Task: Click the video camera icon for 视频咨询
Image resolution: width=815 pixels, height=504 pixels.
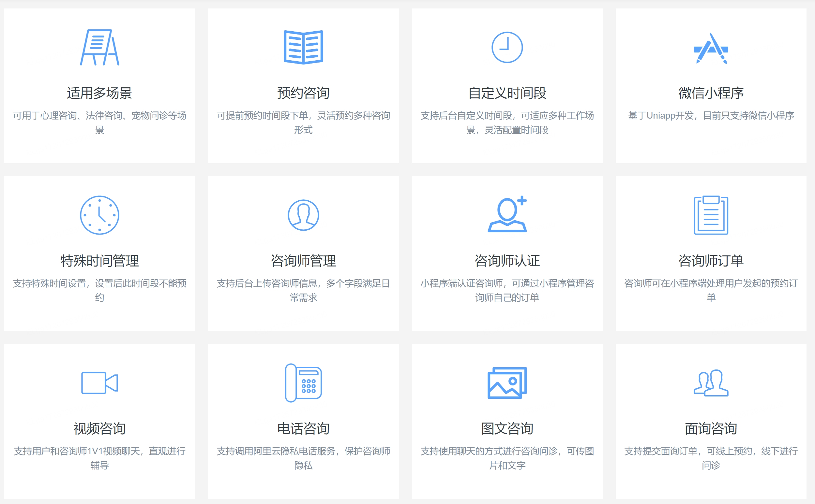Action: (x=99, y=383)
